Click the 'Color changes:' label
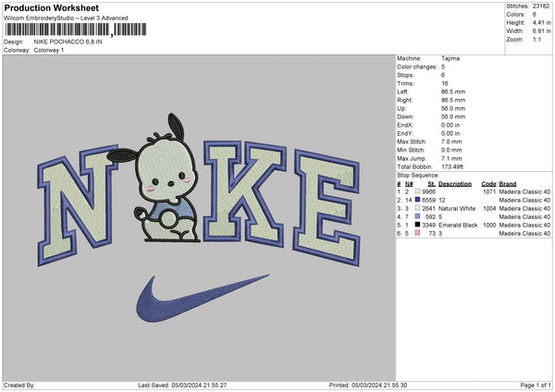Screen dimensions: 555x392 pos(417,67)
